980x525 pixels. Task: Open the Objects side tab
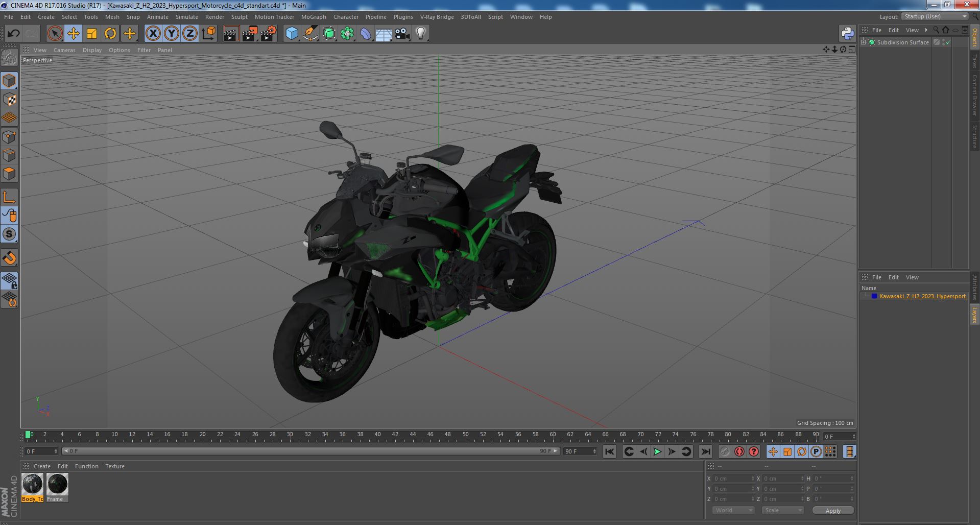click(974, 37)
